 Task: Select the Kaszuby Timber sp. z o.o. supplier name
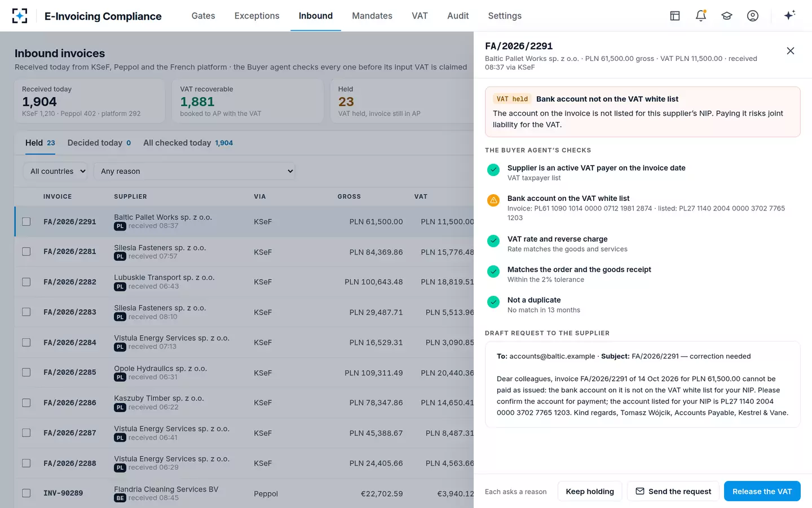click(159, 398)
